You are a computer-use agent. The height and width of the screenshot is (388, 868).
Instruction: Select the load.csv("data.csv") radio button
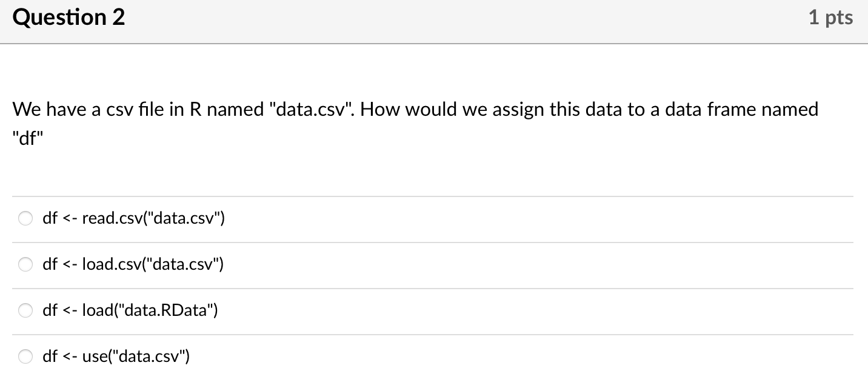coord(25,264)
